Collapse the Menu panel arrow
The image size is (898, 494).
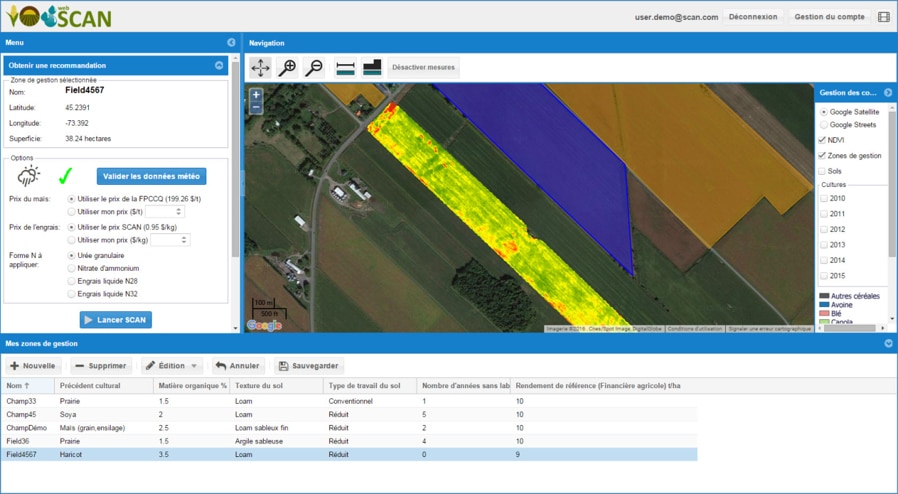click(x=231, y=42)
